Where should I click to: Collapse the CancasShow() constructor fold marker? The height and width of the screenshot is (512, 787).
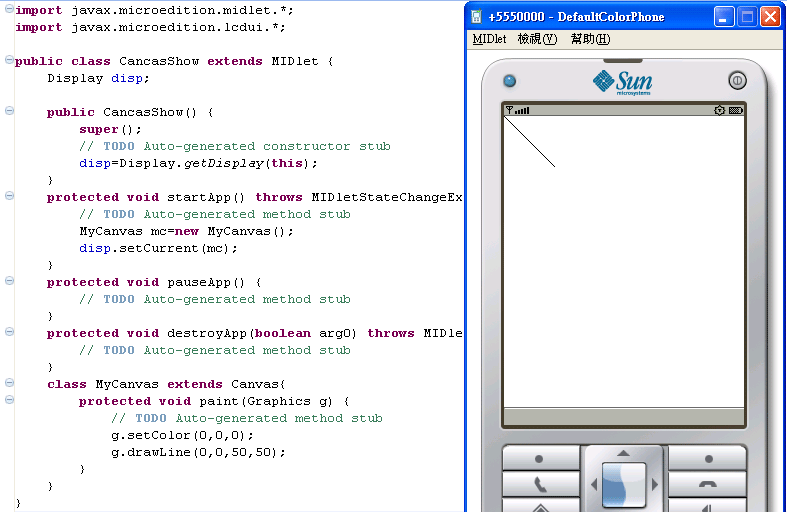(9, 111)
